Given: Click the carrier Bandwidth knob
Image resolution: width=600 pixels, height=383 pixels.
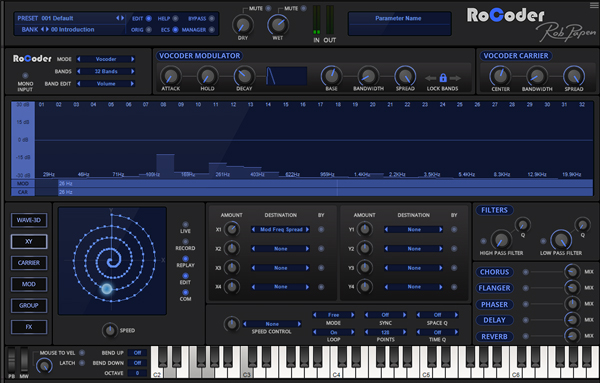Looking at the screenshot, I should coord(537,76).
